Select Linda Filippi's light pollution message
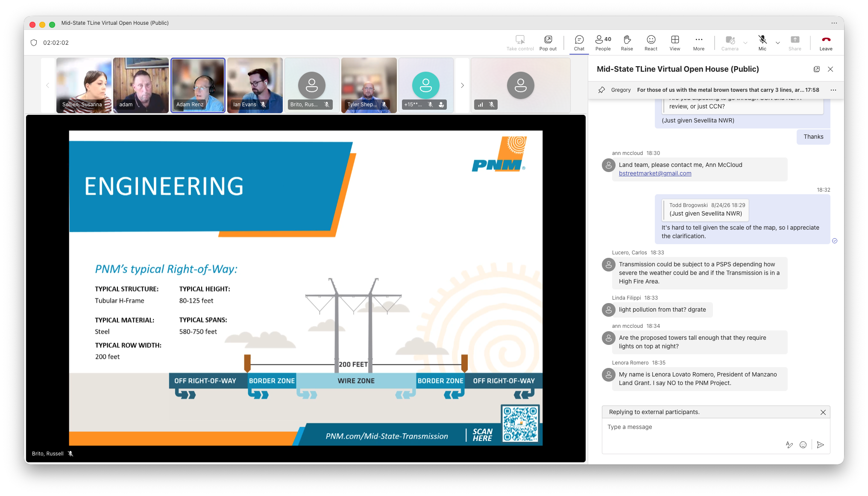 coord(662,310)
